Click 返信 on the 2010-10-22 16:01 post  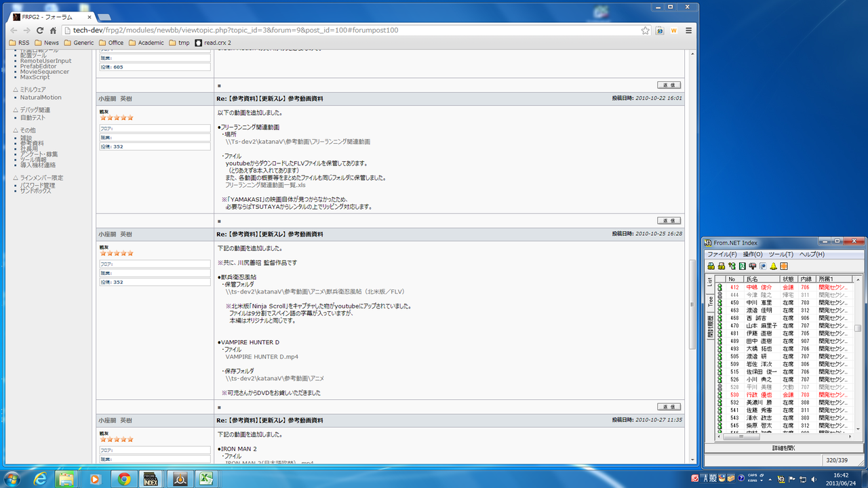coord(669,221)
